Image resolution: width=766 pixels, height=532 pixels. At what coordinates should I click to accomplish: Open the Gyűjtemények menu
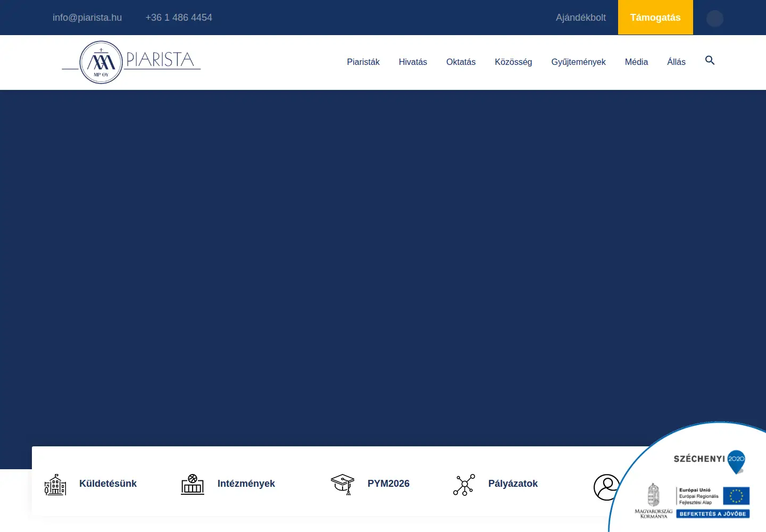click(x=578, y=62)
